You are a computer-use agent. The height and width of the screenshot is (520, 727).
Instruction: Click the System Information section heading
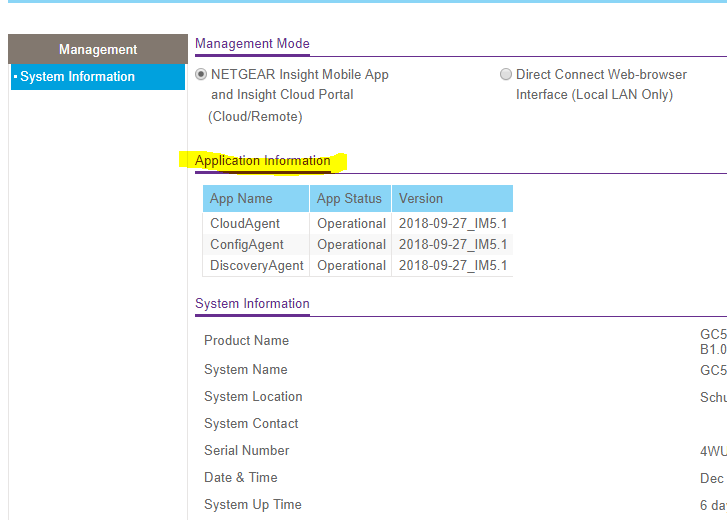[x=252, y=304]
